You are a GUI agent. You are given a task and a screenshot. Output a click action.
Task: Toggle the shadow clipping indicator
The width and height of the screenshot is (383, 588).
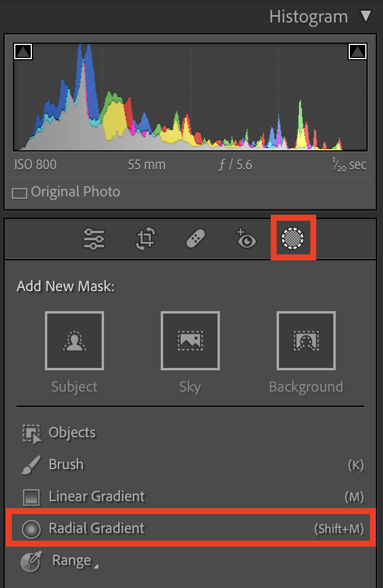tap(23, 51)
